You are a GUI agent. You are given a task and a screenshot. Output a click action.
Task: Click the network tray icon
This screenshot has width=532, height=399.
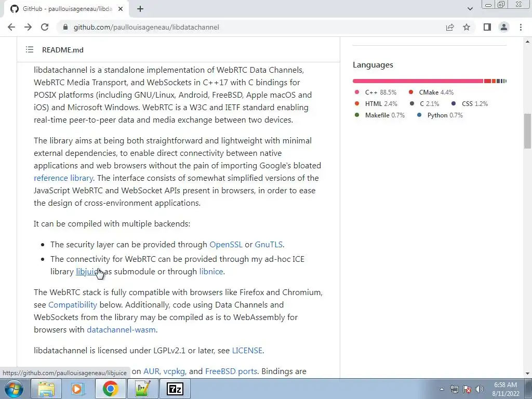tap(454, 389)
